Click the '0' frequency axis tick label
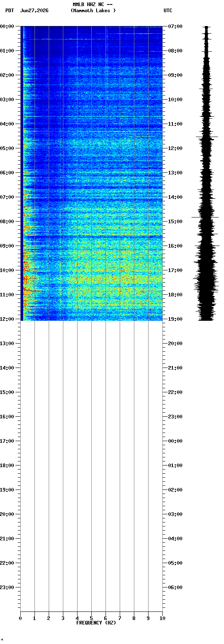 (x=20, y=618)
